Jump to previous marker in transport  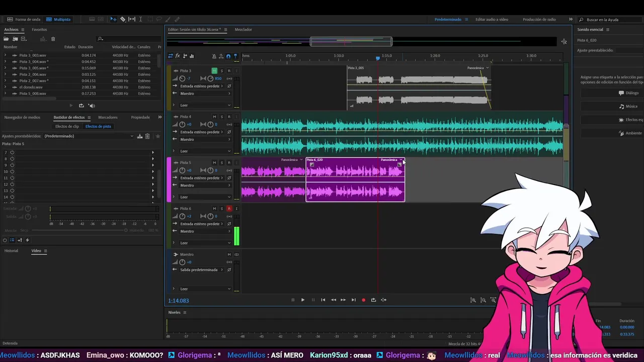[x=323, y=300]
